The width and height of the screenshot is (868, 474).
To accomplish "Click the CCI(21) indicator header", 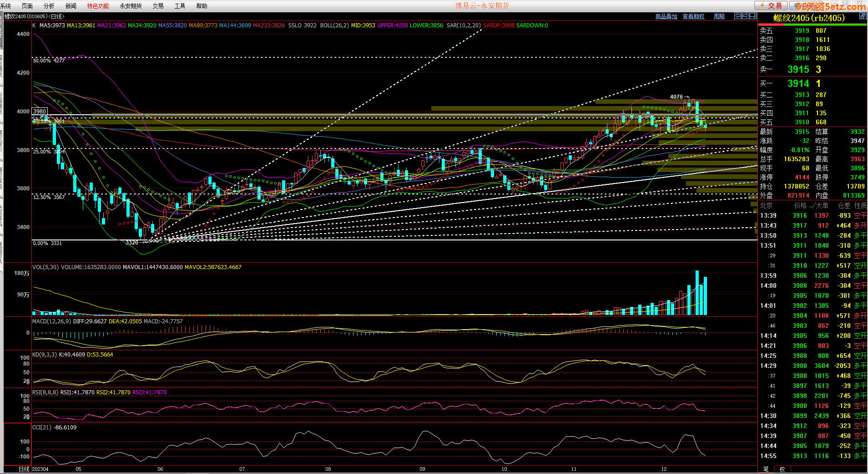I will click(x=42, y=428).
